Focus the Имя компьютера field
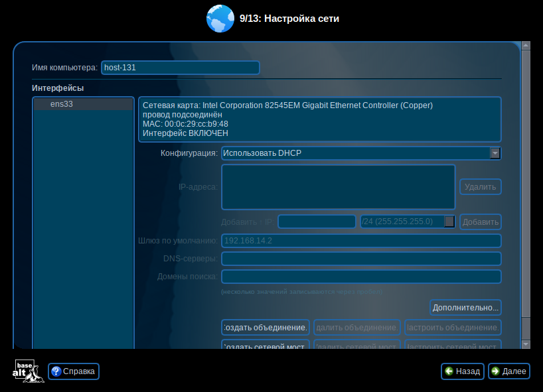The image size is (543, 392). tap(179, 68)
